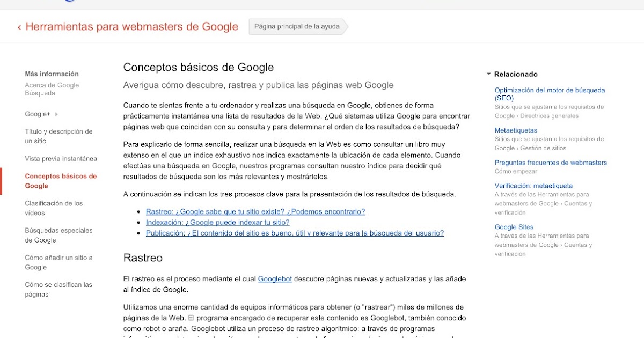The height and width of the screenshot is (338, 644).
Task: Collapse the Relacionado section triangle
Action: (489, 74)
